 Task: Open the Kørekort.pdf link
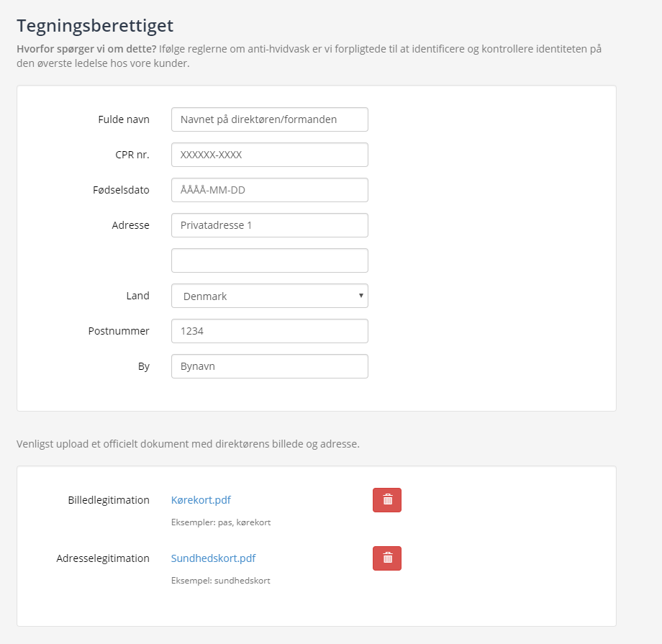click(201, 500)
